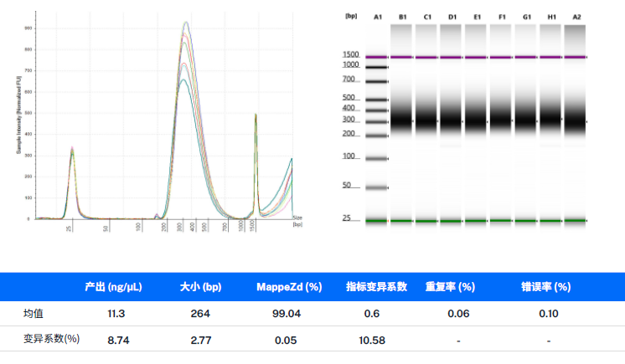Viewport: 625px width, 364px height.
Task: Click the 99.04 cell in the table
Action: [287, 313]
